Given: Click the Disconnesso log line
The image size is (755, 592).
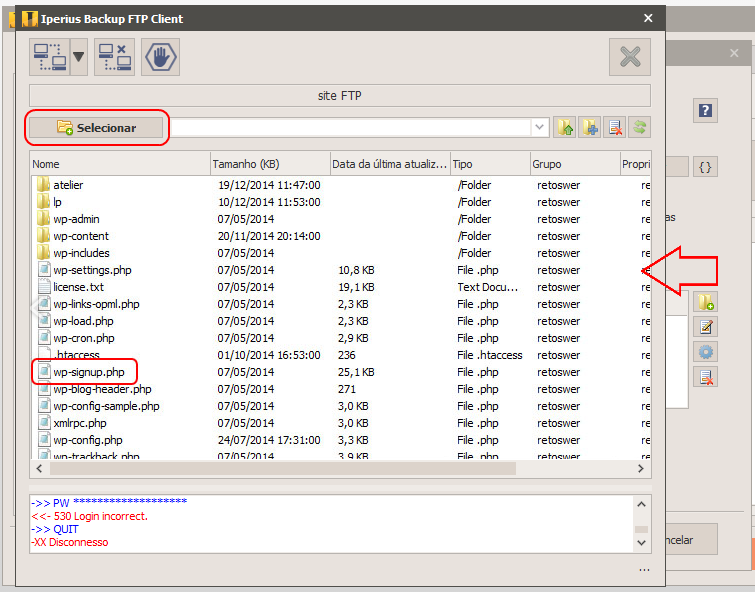Looking at the screenshot, I should coord(70,542).
